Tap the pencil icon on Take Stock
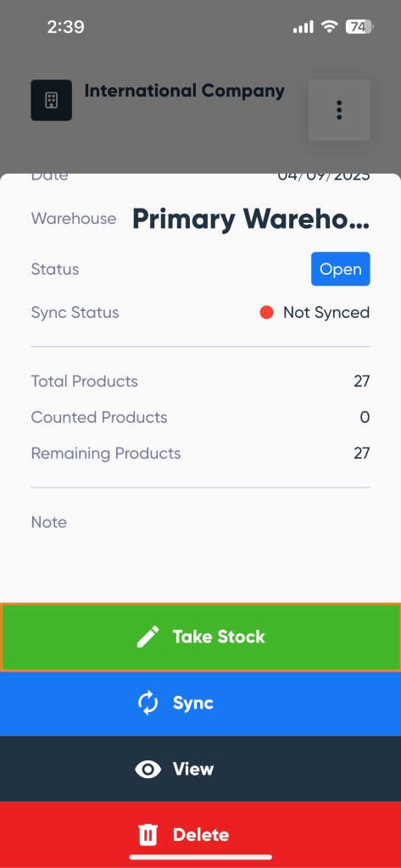This screenshot has height=868, width=401. pos(148,637)
